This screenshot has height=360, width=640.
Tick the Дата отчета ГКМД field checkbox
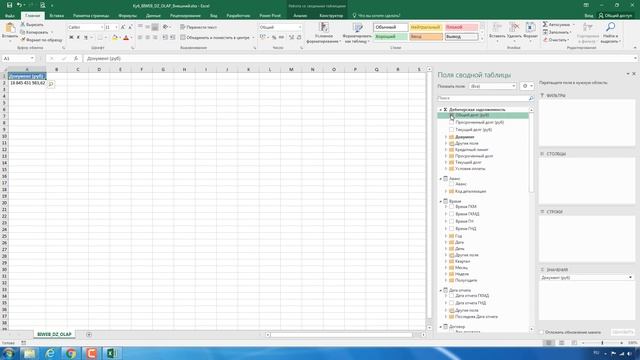pos(452,296)
